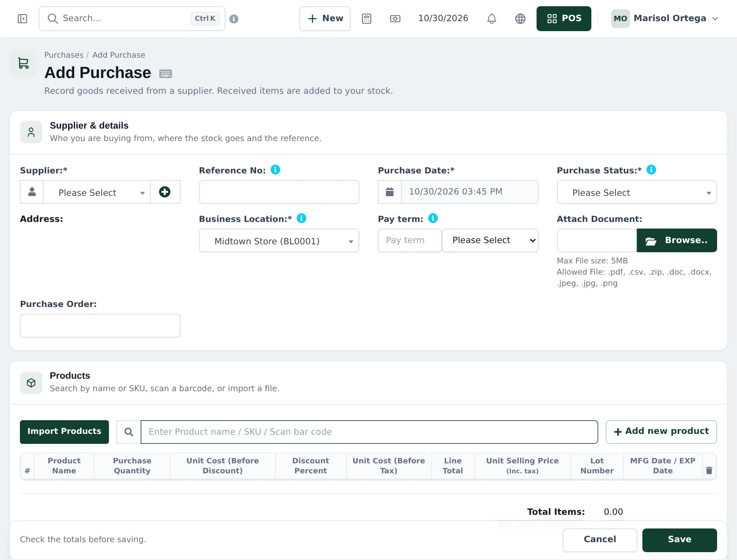Collapse the sidebar panel icon
737x560 pixels.
click(22, 19)
